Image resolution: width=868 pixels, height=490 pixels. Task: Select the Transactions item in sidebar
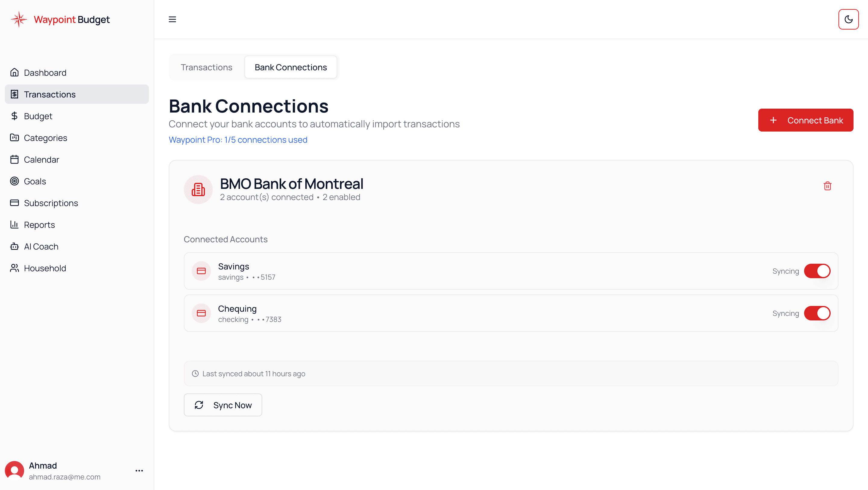pos(50,94)
